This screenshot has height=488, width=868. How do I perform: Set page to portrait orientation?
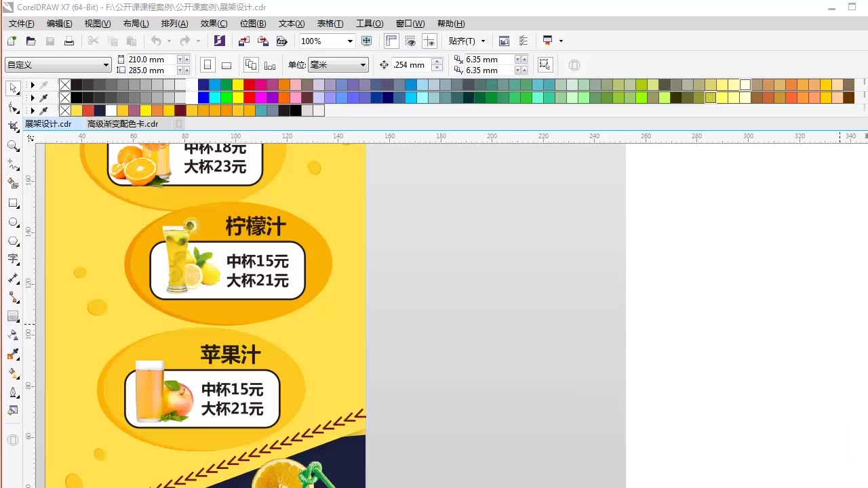pyautogui.click(x=208, y=65)
